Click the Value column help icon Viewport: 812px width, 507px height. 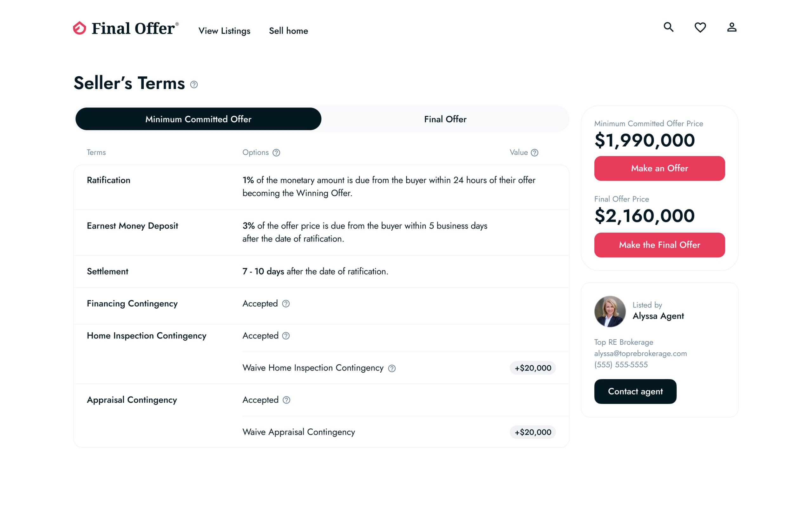click(534, 152)
